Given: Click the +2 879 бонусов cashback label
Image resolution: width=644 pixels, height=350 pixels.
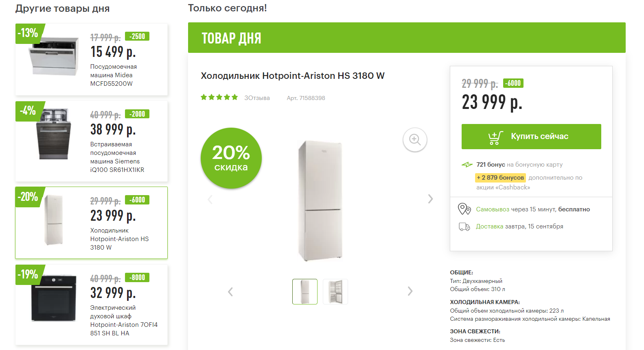Looking at the screenshot, I should [500, 178].
